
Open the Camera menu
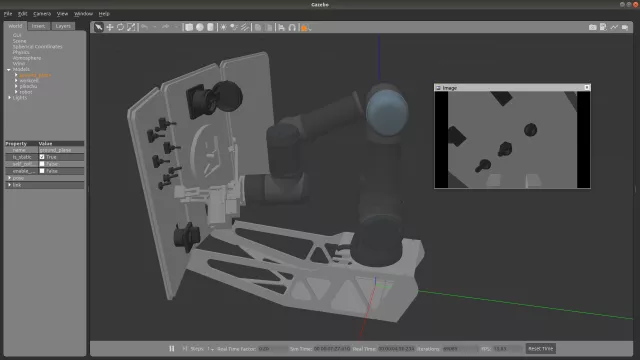pos(42,13)
